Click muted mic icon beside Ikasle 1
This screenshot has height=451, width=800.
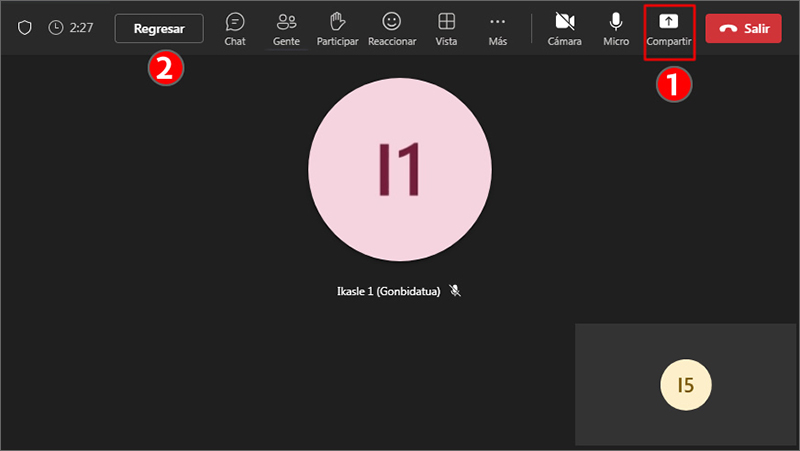point(455,291)
